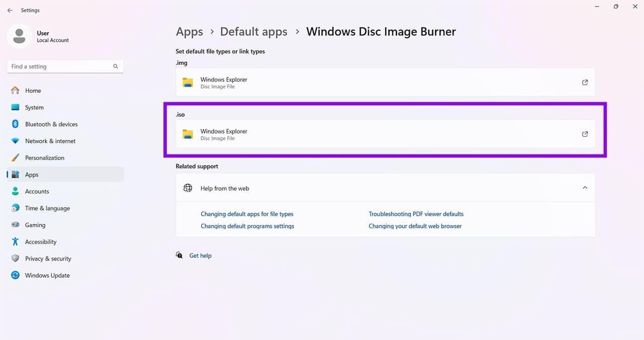Open Changing your default web browser link
Viewport: 644px width, 340px height.
[x=415, y=226]
